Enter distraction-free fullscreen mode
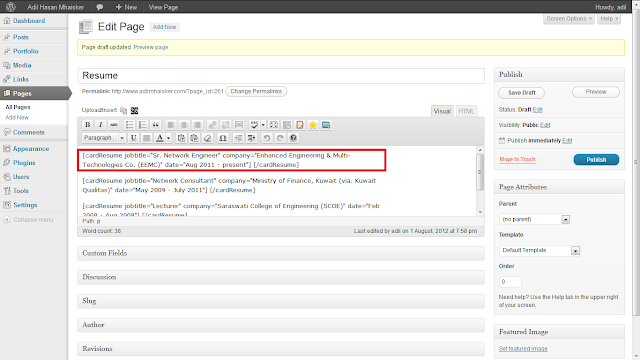Image resolution: width=640 pixels, height=360 pixels. (x=274, y=125)
